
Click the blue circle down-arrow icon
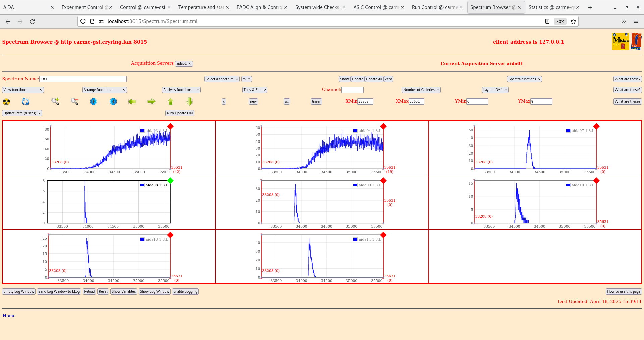(94, 101)
